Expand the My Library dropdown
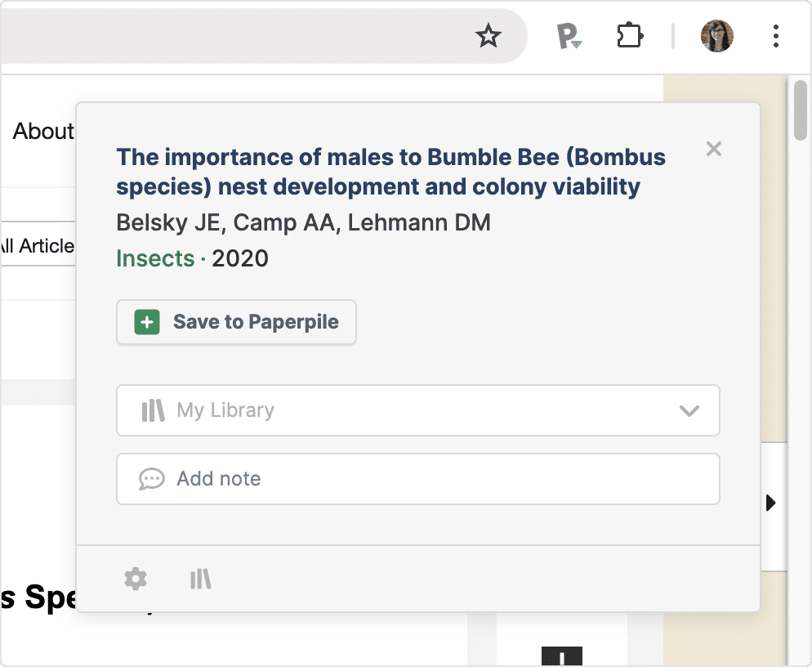 coord(417,410)
